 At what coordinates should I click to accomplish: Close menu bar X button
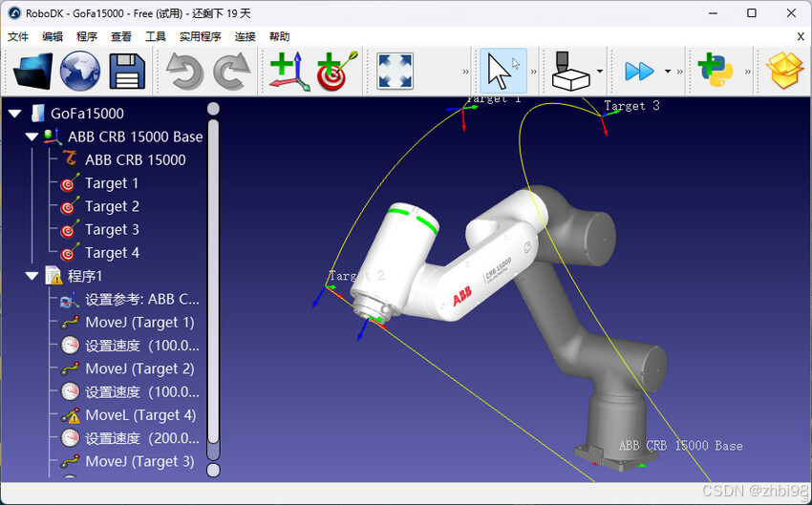801,36
